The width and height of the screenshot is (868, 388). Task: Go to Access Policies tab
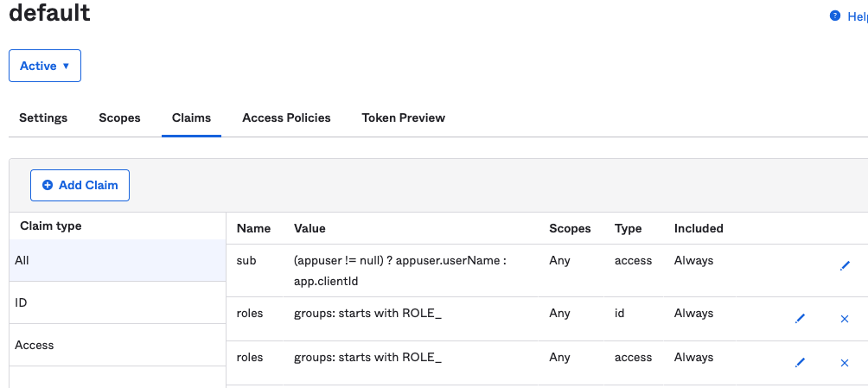[286, 118]
